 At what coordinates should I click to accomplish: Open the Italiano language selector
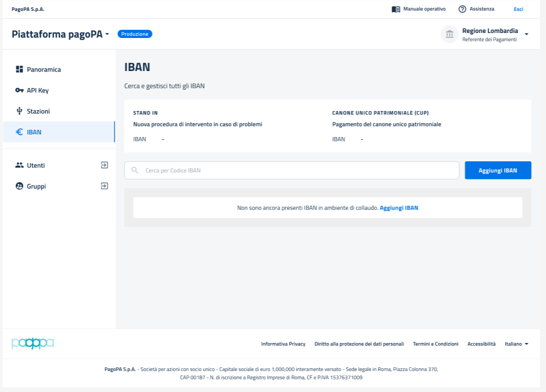pos(516,344)
